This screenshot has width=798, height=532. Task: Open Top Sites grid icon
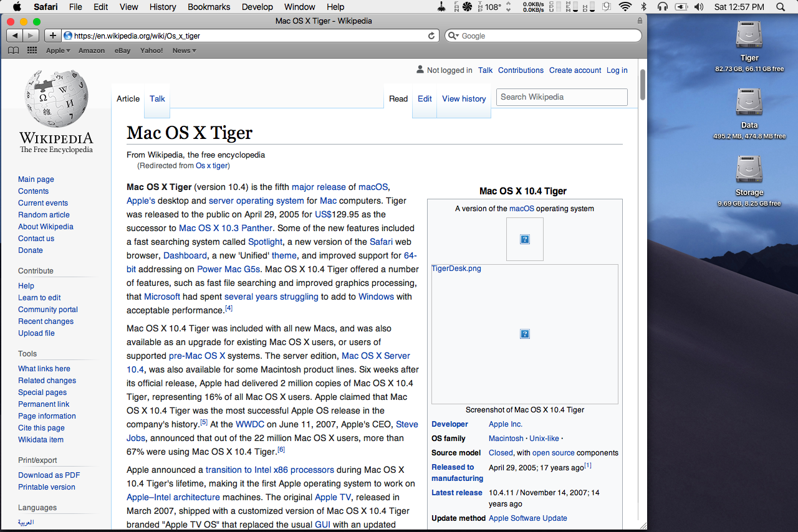point(32,50)
